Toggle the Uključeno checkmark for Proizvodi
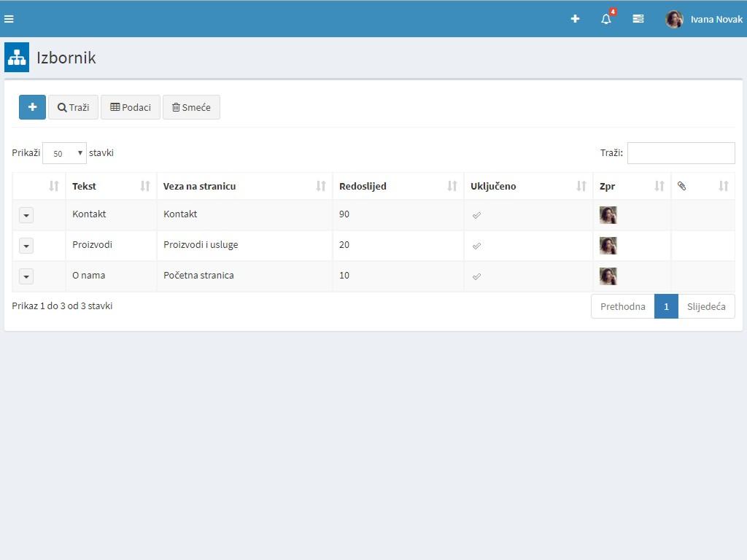The height and width of the screenshot is (560, 747). (476, 246)
